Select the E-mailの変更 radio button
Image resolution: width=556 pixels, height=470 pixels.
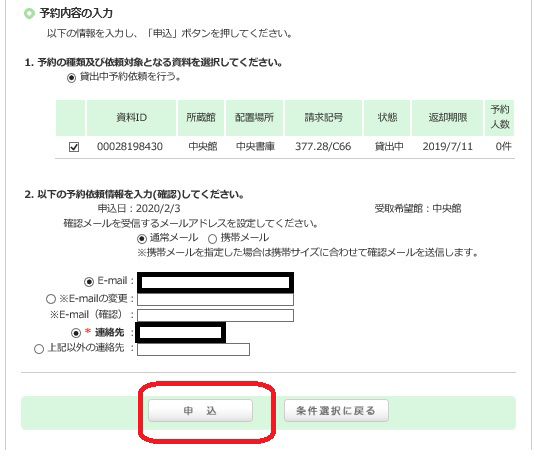point(51,299)
